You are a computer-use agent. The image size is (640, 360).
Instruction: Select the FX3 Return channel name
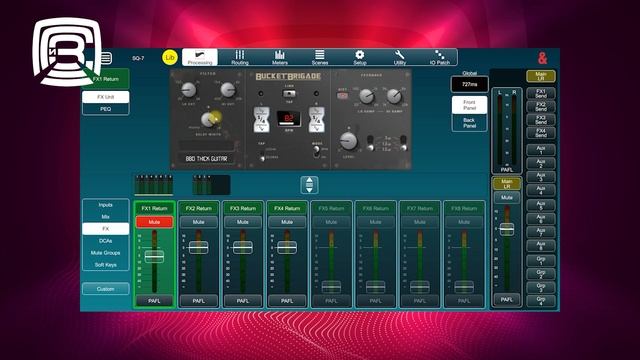click(x=243, y=208)
